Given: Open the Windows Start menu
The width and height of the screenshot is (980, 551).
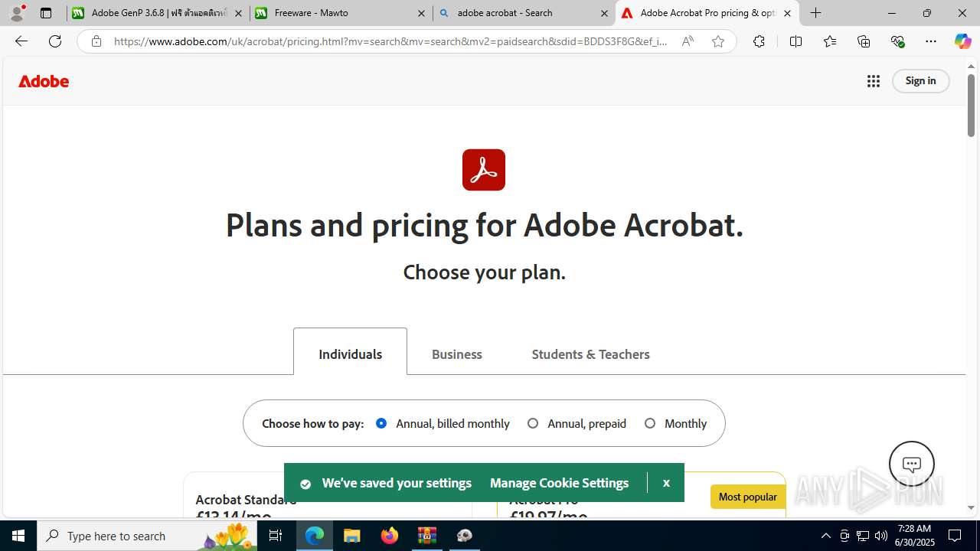Looking at the screenshot, I should click(x=18, y=536).
